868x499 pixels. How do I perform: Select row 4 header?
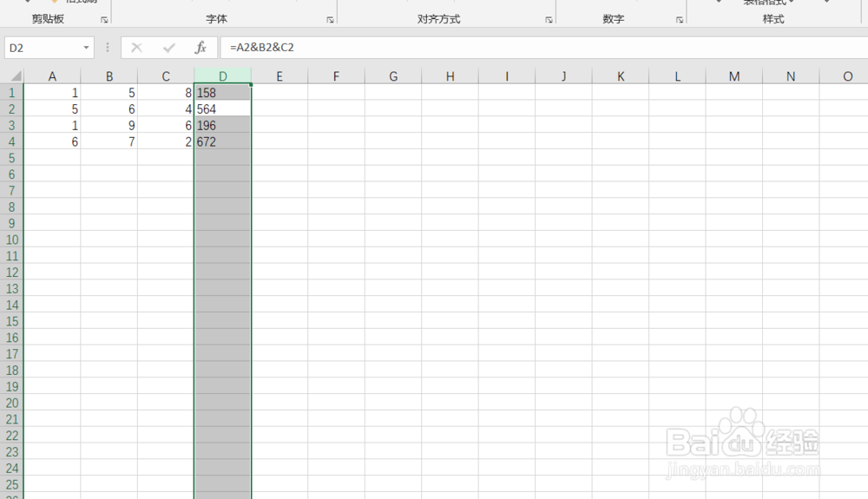click(x=11, y=141)
